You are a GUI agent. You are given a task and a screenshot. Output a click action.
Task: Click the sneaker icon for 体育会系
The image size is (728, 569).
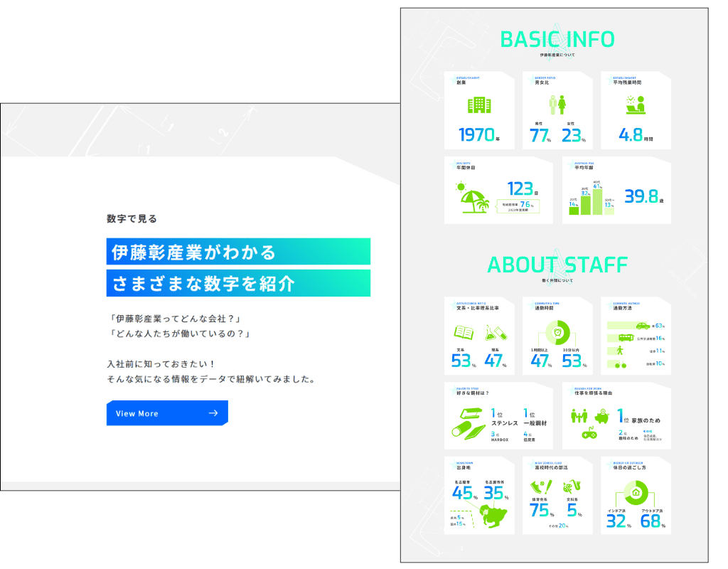[537, 486]
